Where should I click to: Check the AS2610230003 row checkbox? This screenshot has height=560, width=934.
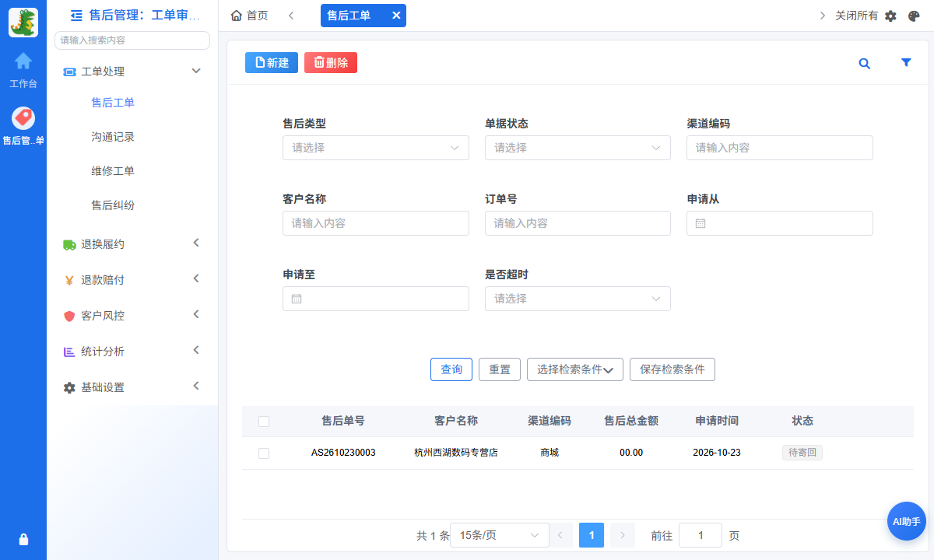pyautogui.click(x=264, y=453)
